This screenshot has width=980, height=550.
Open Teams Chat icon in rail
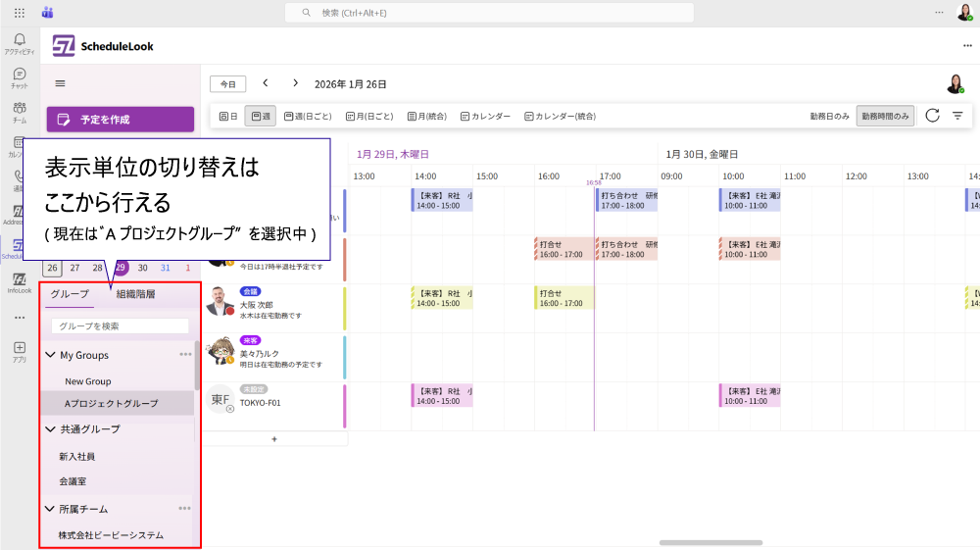coord(20,78)
